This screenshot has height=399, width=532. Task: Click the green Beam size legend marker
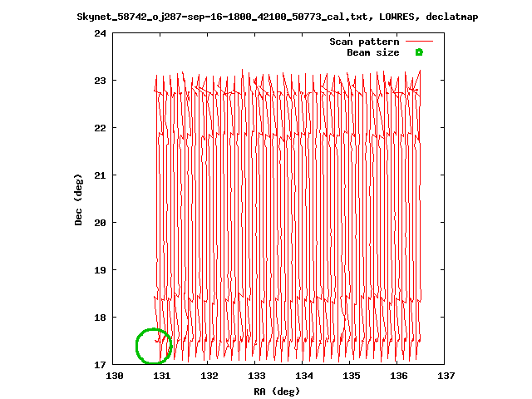click(x=420, y=52)
